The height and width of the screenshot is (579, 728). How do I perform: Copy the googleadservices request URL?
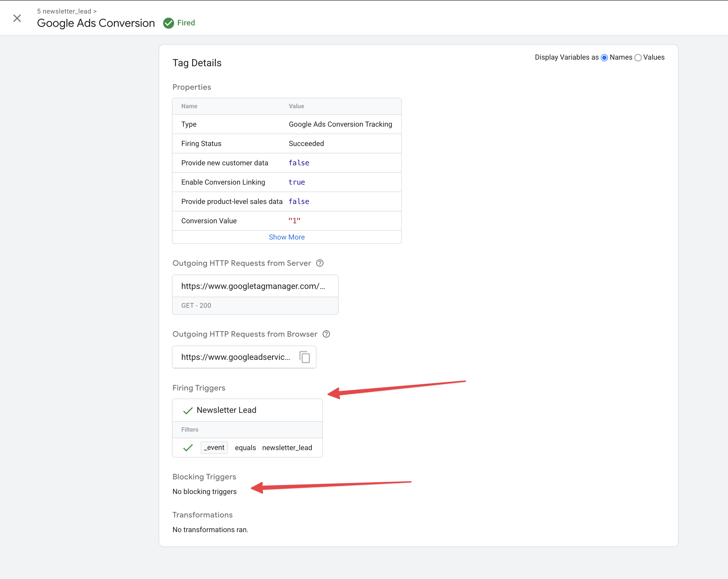tap(305, 357)
